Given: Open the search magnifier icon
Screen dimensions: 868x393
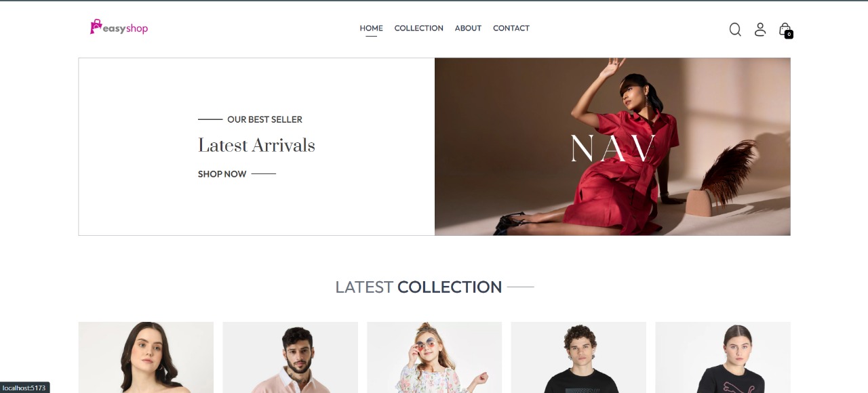Looking at the screenshot, I should point(735,29).
